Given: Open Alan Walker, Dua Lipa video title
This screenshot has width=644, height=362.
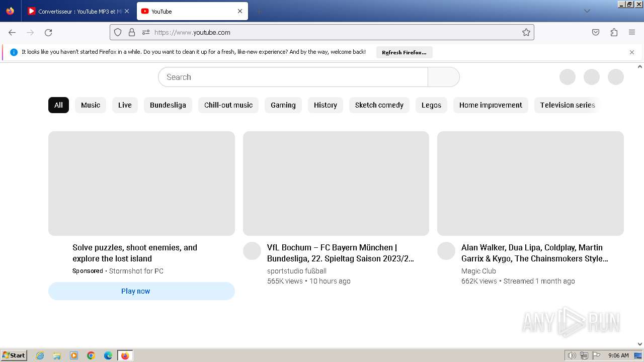Looking at the screenshot, I should click(535, 253).
